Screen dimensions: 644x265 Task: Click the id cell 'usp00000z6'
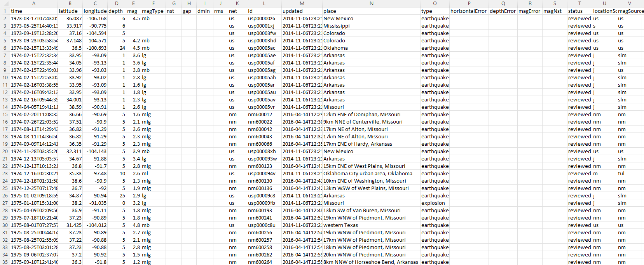[264, 19]
